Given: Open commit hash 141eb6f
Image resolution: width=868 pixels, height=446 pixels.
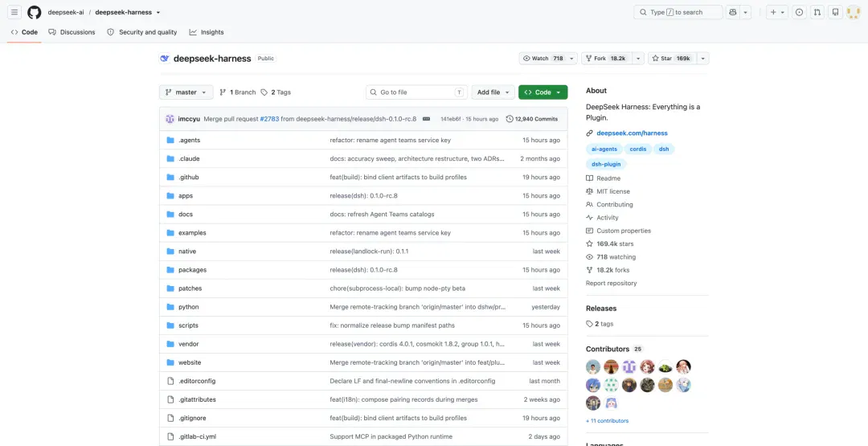Looking at the screenshot, I should point(451,119).
